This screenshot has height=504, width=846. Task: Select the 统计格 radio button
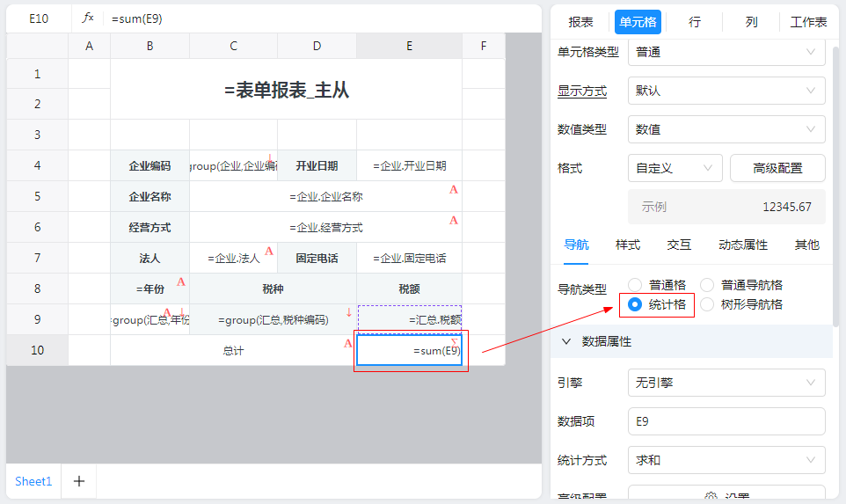pos(636,304)
